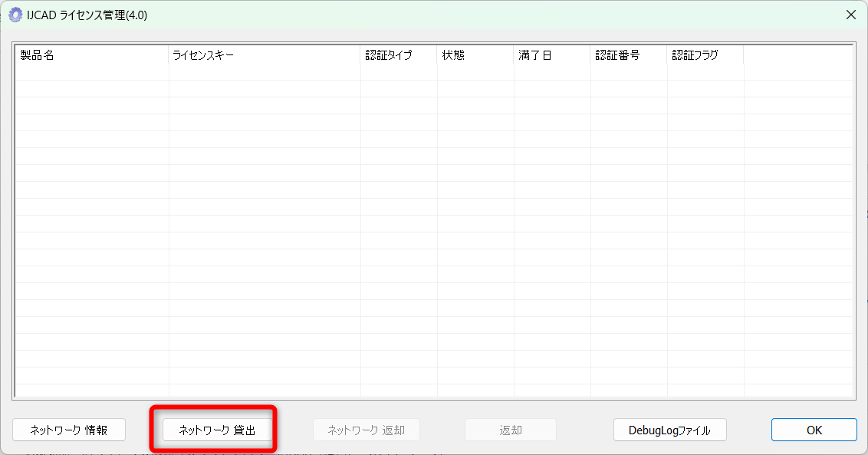Screen dimensions: 868x455
Task: Open the DebugLogファイル button
Action: [x=670, y=430]
